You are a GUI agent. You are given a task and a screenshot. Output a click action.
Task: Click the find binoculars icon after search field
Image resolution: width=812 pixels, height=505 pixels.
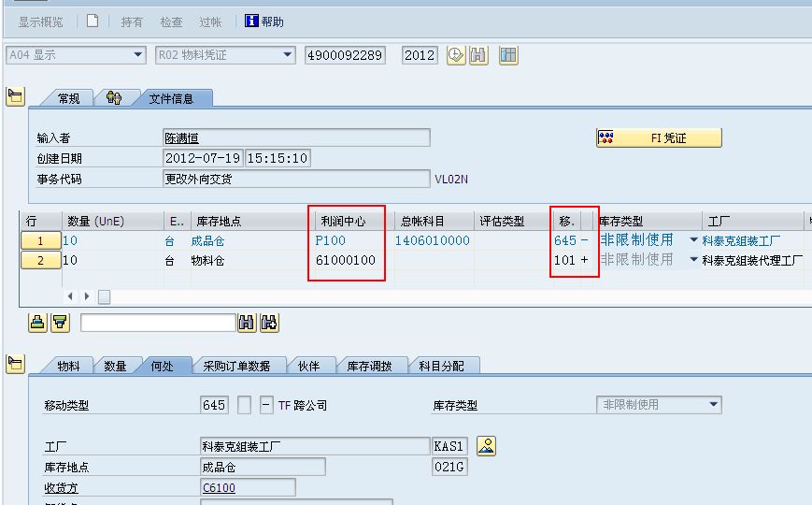[247, 323]
